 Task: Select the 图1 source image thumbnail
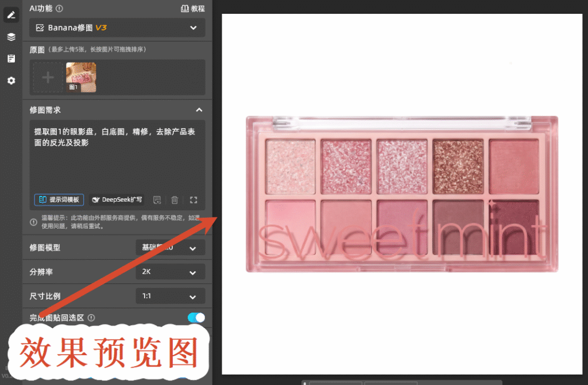(x=81, y=78)
